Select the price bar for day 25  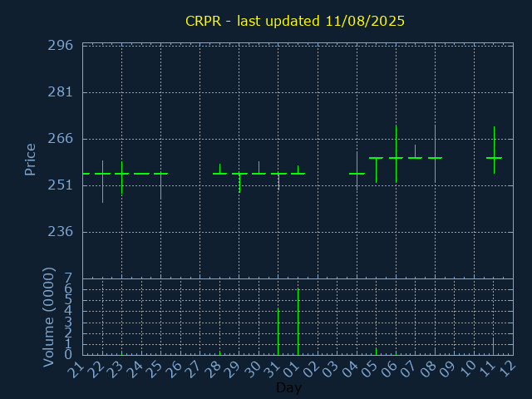click(160, 186)
